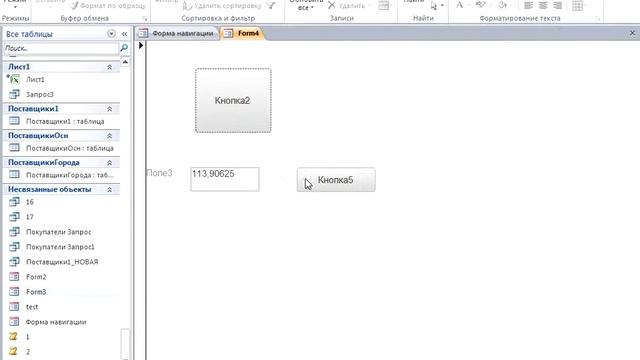Open the test form
640x360 pixels.
point(32,307)
